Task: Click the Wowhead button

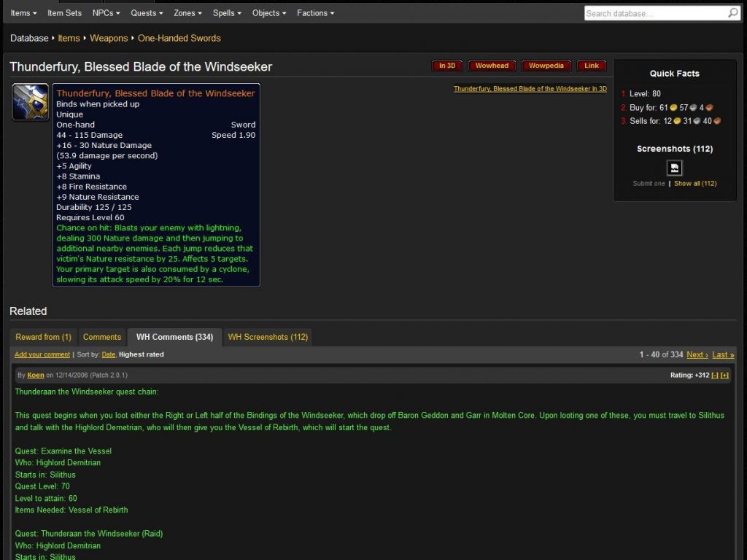Action: [492, 66]
